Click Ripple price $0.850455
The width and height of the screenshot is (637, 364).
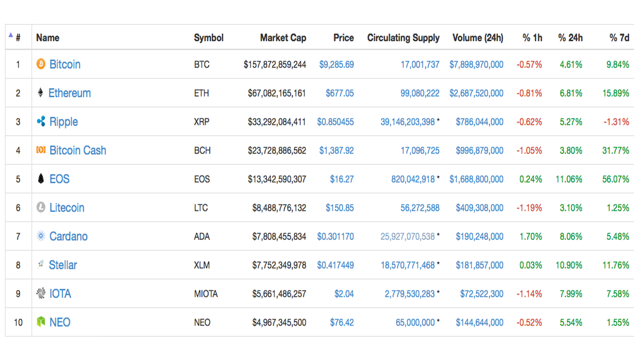click(336, 122)
